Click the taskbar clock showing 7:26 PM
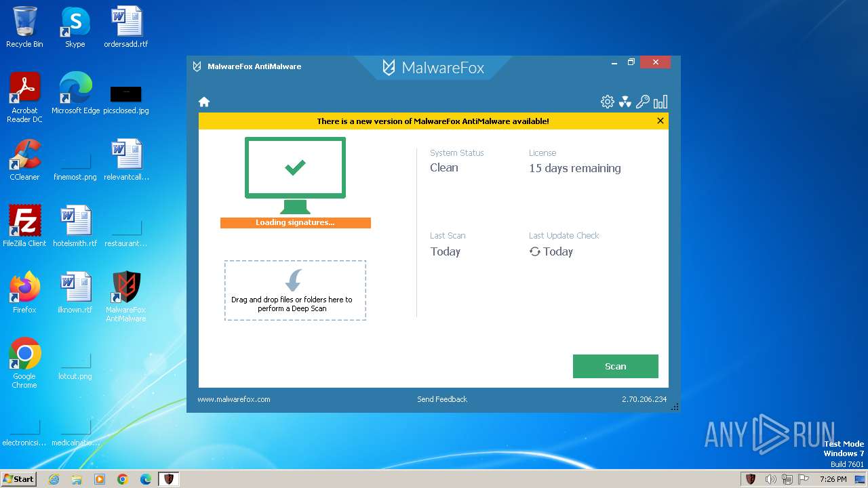The image size is (868, 488). pos(833,479)
